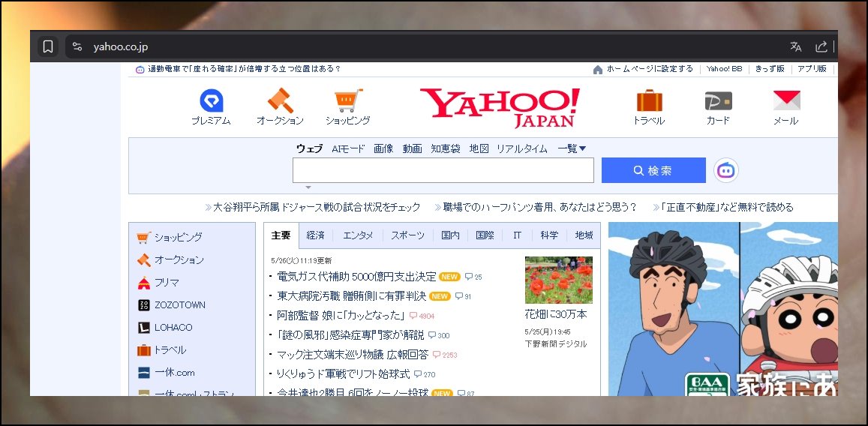This screenshot has width=868, height=426.
Task: Click the web search input field
Action: coord(443,170)
